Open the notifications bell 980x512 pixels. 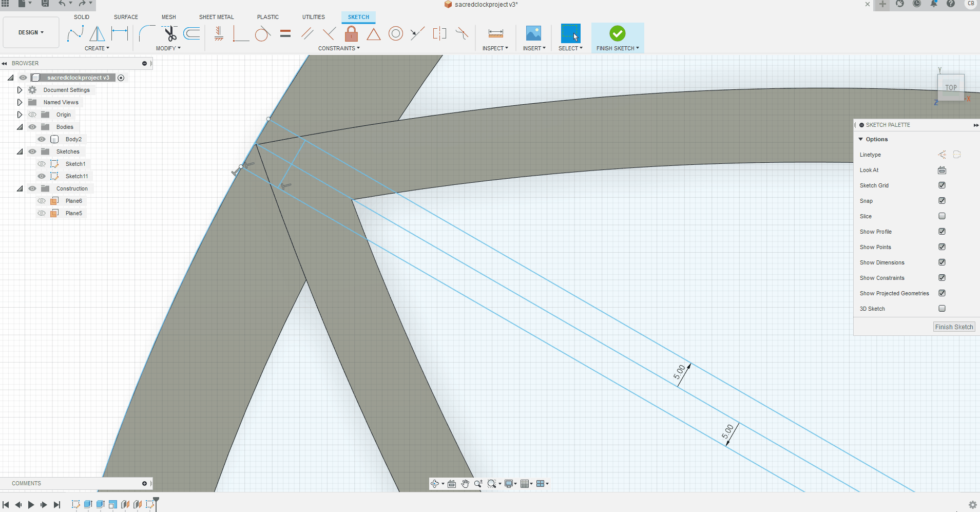click(934, 4)
